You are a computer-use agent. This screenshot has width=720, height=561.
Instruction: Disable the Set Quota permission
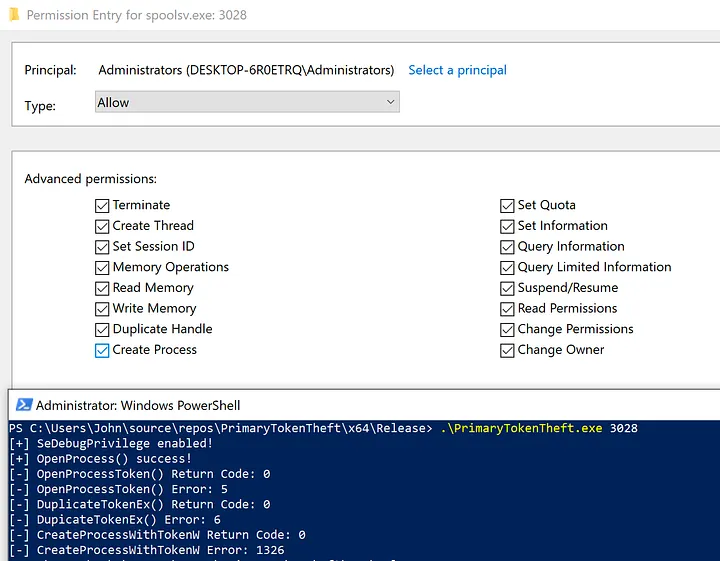(x=507, y=205)
